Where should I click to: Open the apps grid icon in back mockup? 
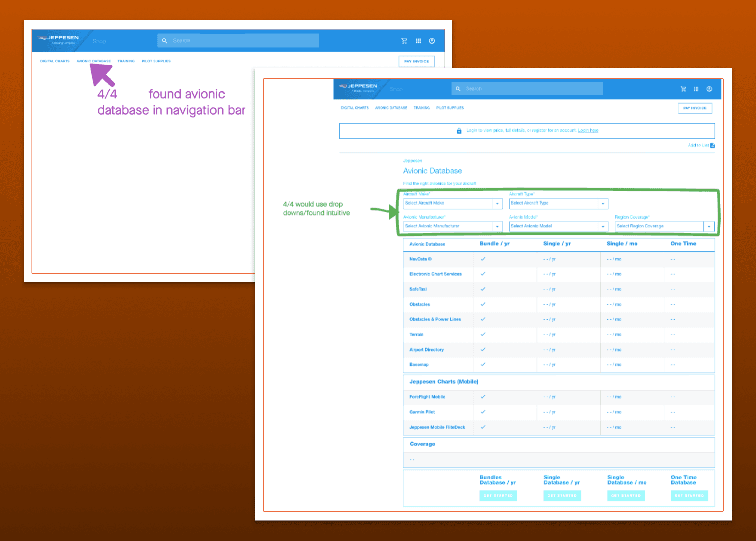coord(418,41)
